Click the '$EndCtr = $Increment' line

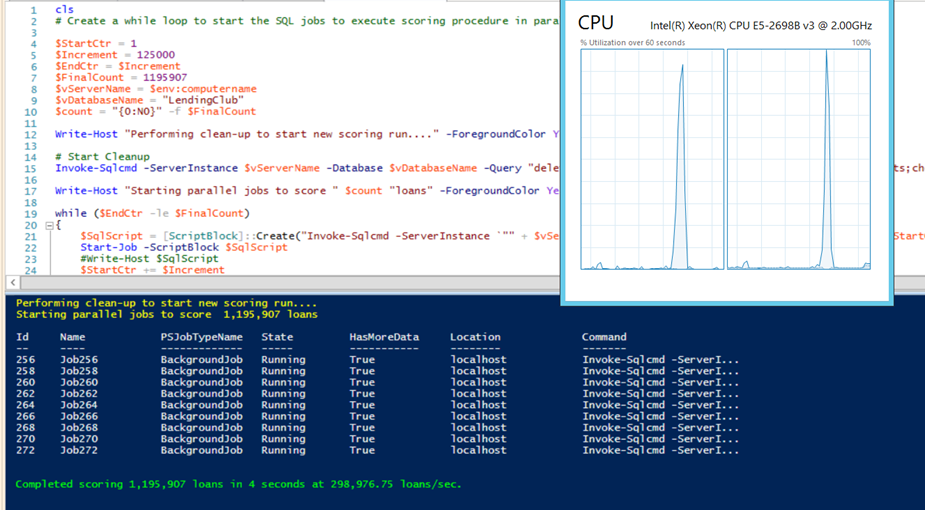coord(118,66)
